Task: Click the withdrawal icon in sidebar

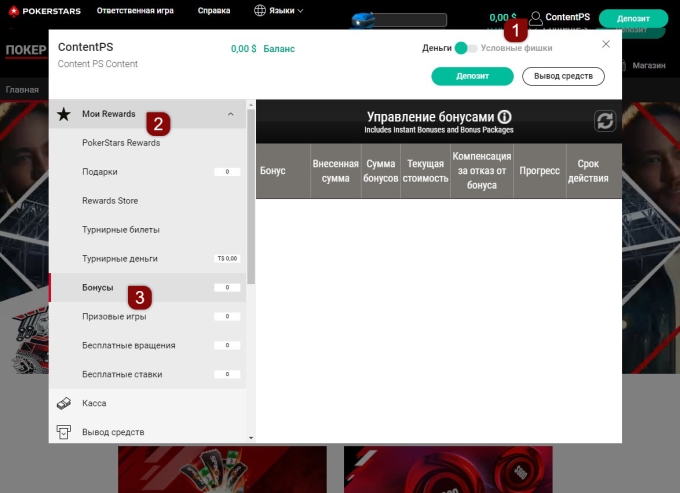Action: tap(64, 432)
